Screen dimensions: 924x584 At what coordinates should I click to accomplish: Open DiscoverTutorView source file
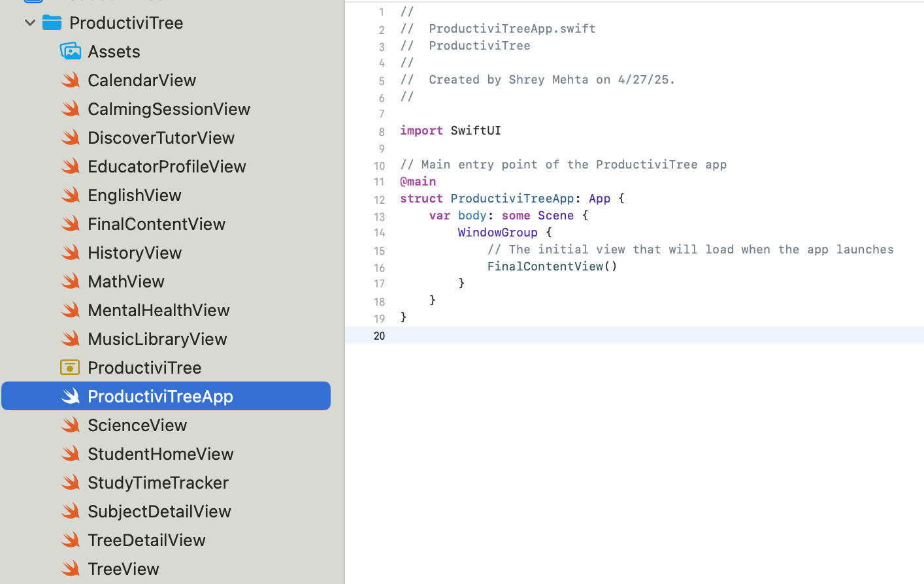[161, 137]
